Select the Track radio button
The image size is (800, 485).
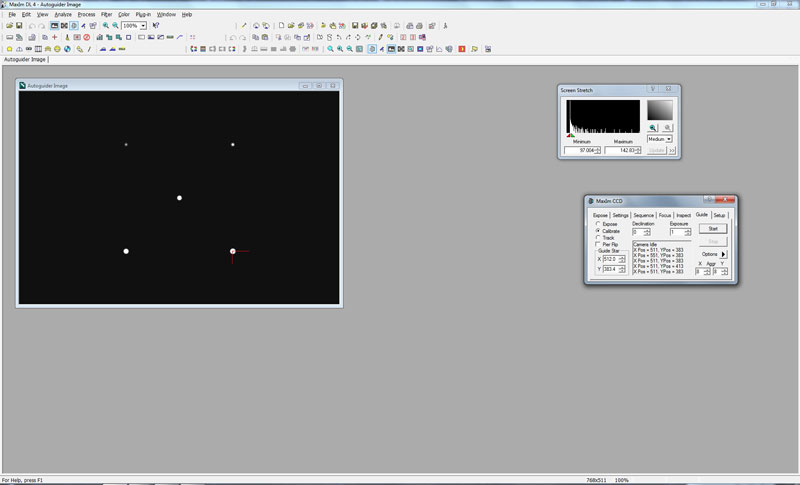(598, 237)
